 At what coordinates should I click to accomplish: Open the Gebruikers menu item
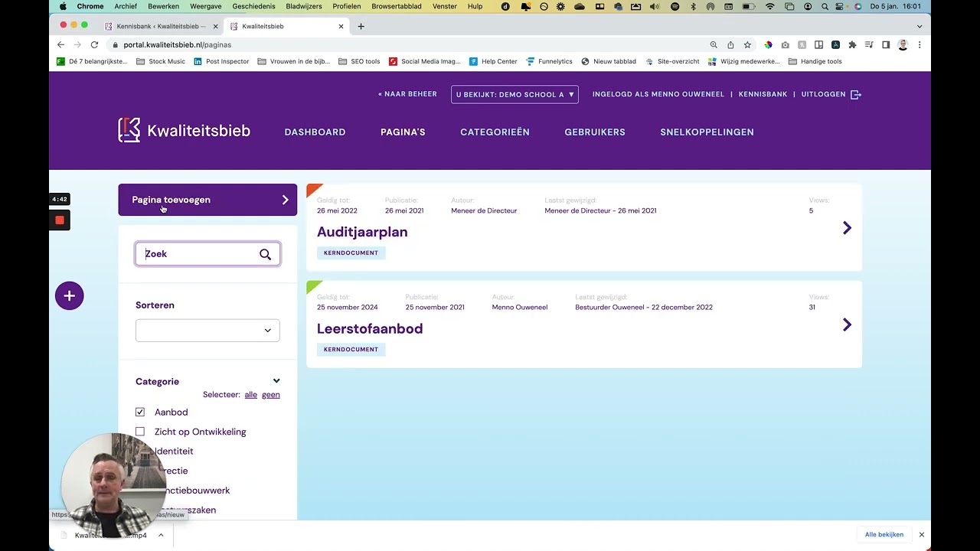pos(595,132)
